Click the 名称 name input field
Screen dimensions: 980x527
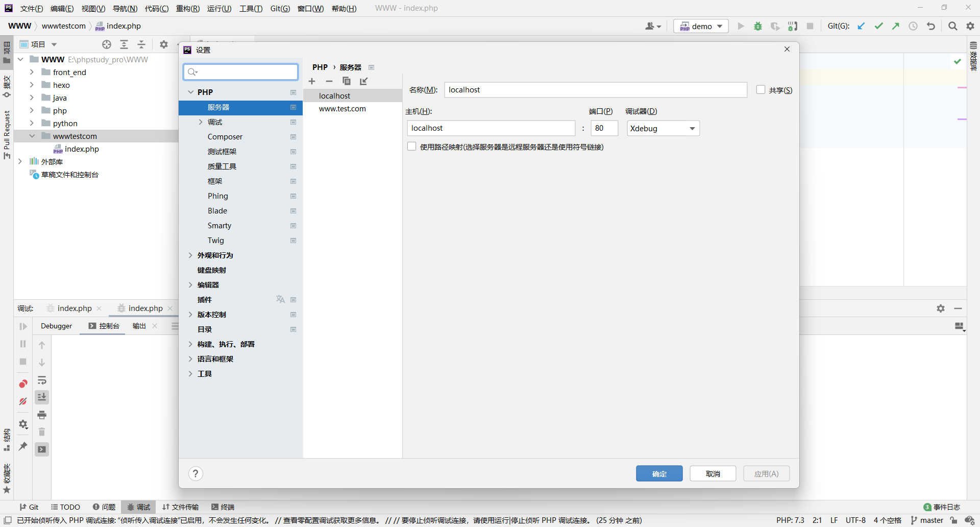[596, 90]
